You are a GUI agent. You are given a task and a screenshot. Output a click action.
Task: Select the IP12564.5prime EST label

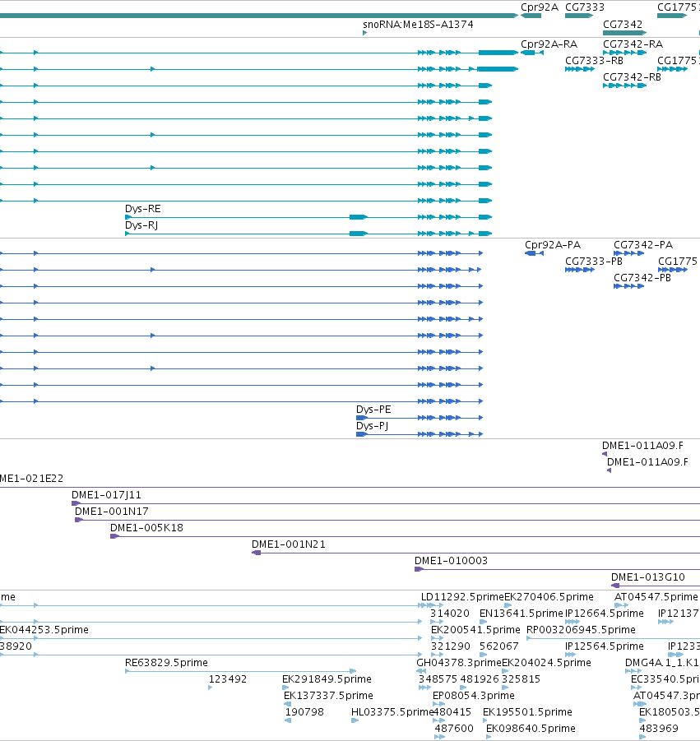tap(605, 646)
